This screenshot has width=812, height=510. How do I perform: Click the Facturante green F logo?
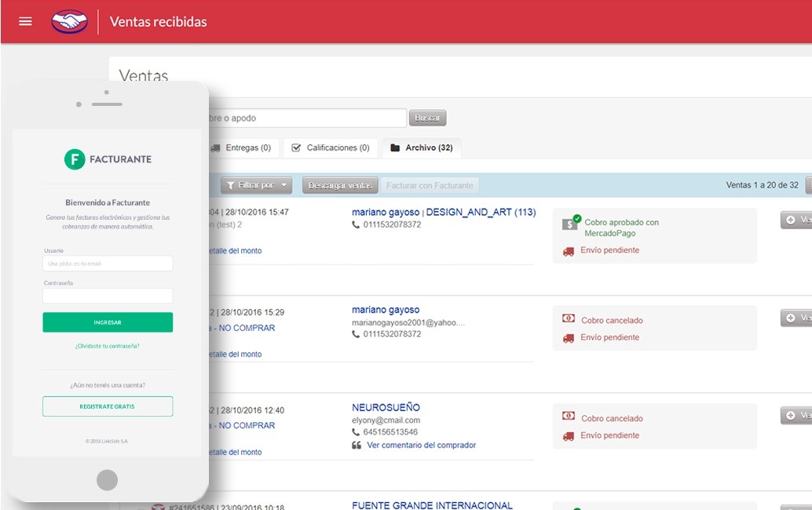point(75,159)
